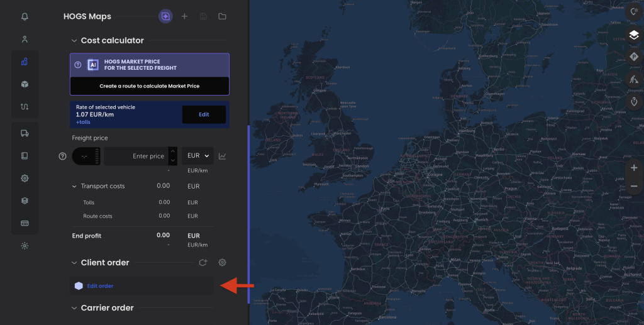Click the purple AI sparkle button
The width and height of the screenshot is (644, 325).
pos(165,16)
